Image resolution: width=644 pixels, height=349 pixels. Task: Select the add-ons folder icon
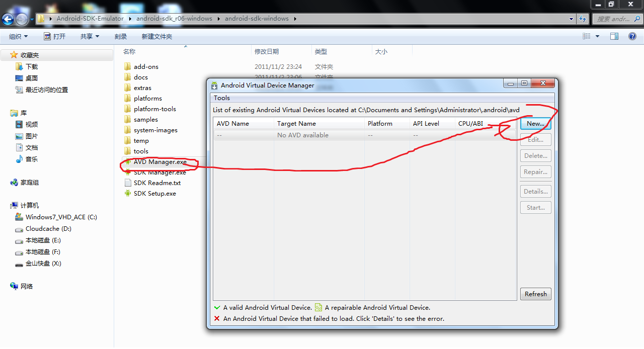click(128, 67)
